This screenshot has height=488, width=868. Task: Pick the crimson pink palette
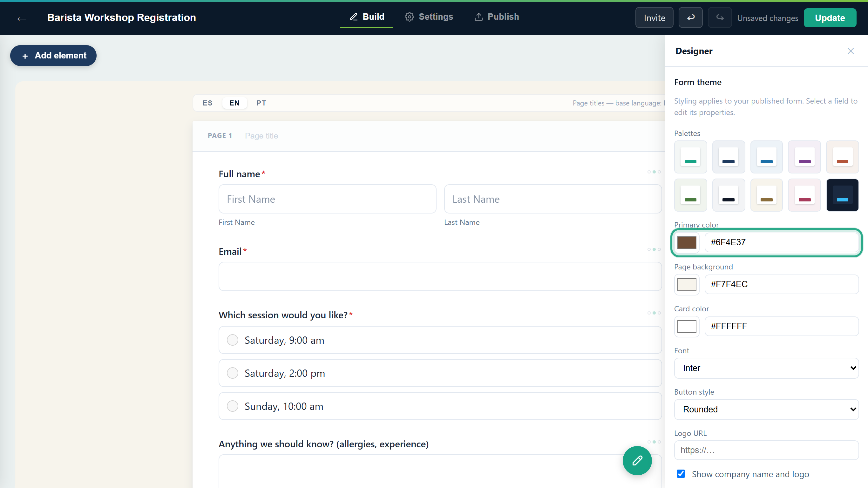tap(804, 195)
